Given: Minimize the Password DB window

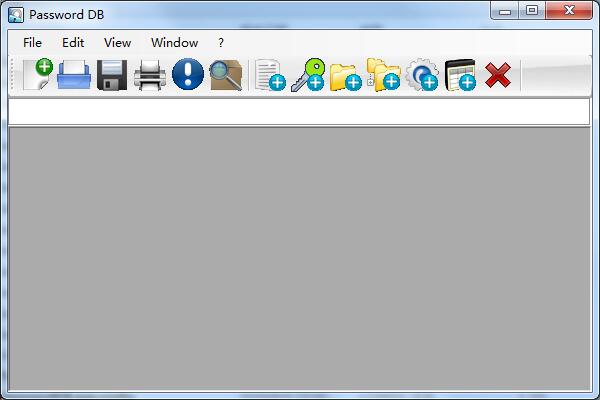Looking at the screenshot, I should 505,11.
